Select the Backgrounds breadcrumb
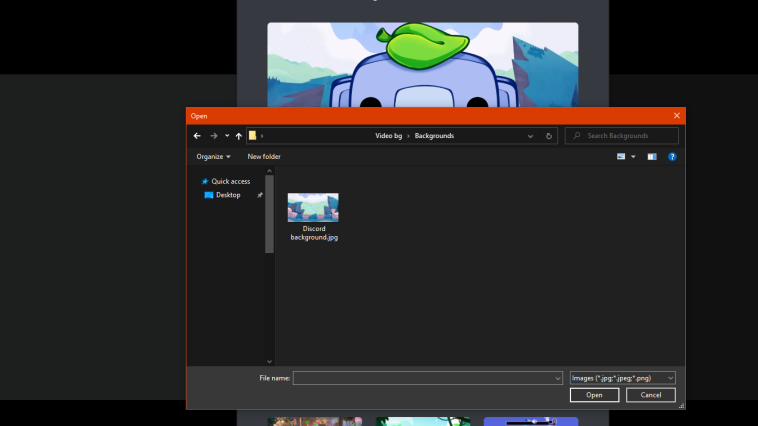 (x=434, y=136)
